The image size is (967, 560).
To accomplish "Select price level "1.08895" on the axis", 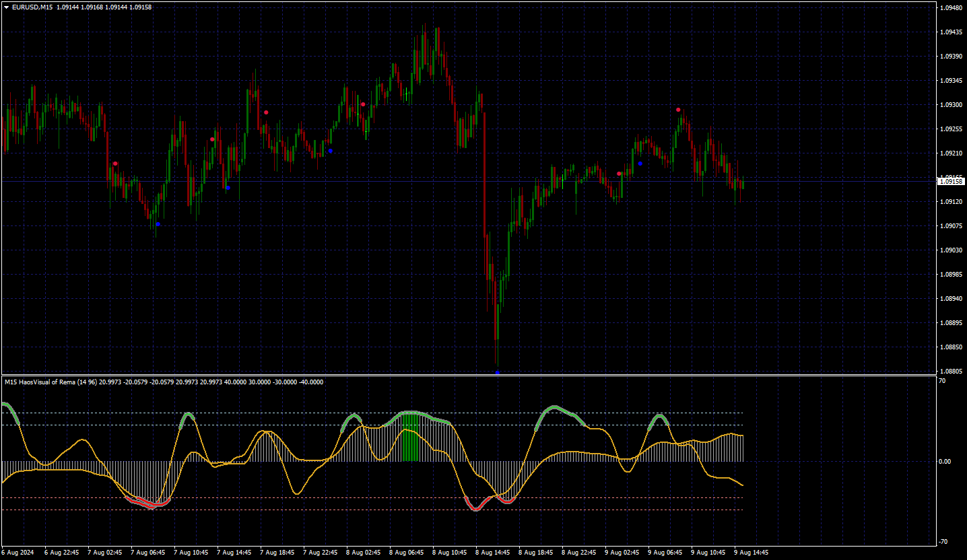I will [950, 323].
